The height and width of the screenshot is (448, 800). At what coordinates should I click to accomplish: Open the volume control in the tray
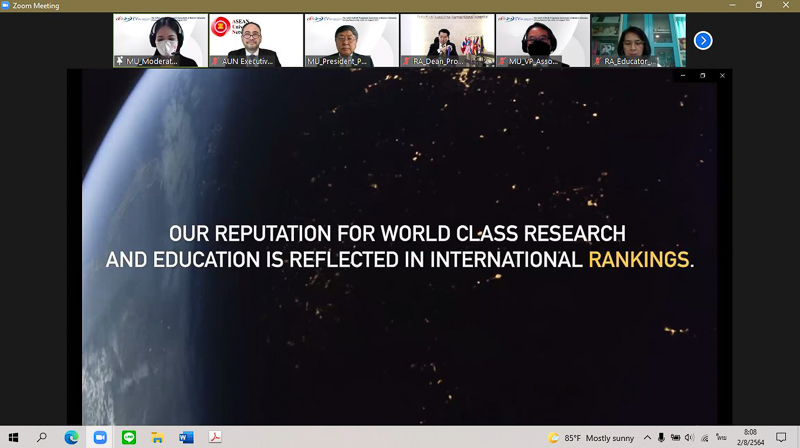[x=689, y=437]
